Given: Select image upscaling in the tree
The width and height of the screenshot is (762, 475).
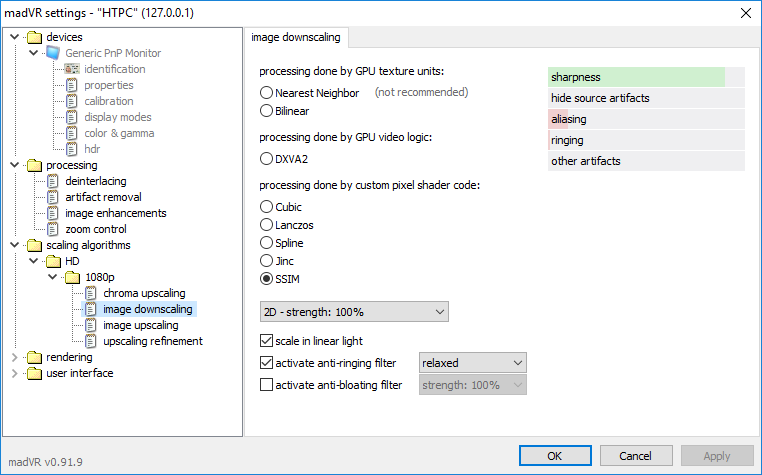Looking at the screenshot, I should (x=140, y=325).
